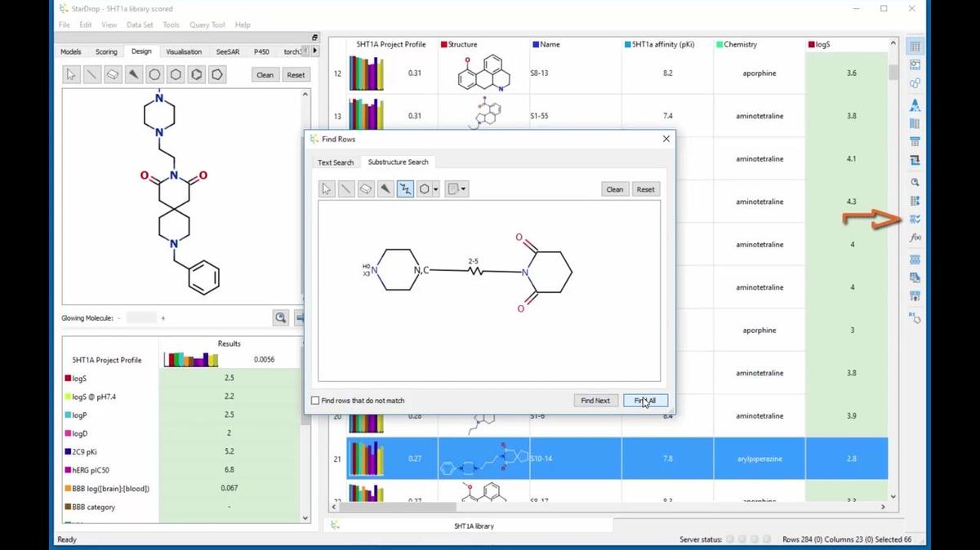Click the magnifier next to Glowing Molecule field

[281, 317]
